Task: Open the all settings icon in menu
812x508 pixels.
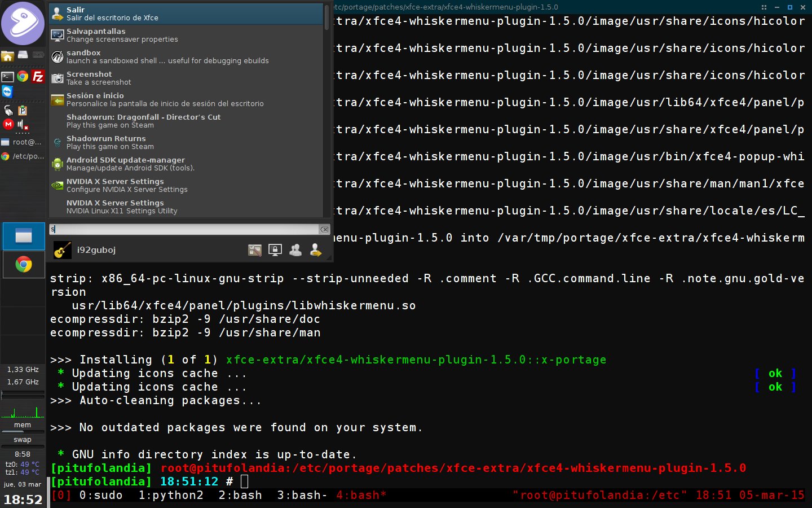Action: 255,250
